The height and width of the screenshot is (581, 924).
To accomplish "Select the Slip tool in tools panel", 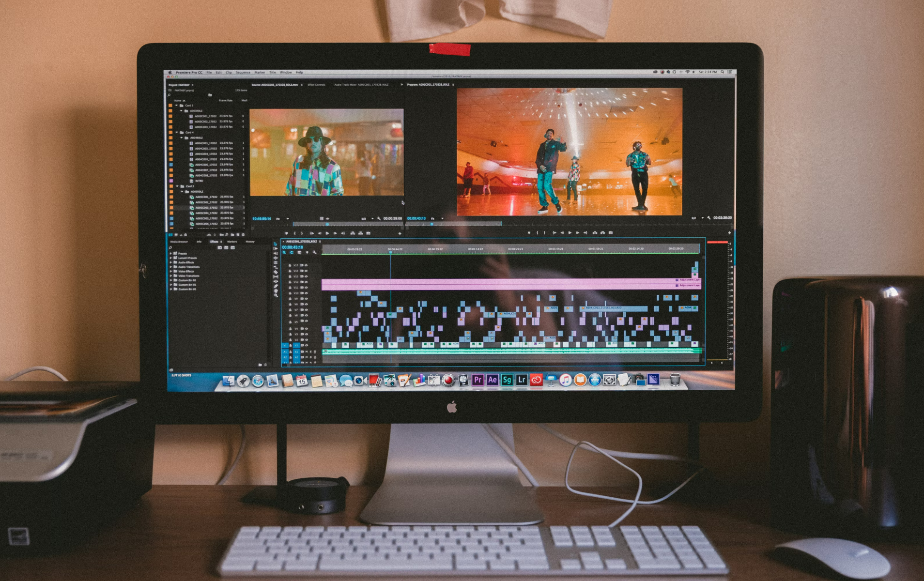I will (276, 276).
